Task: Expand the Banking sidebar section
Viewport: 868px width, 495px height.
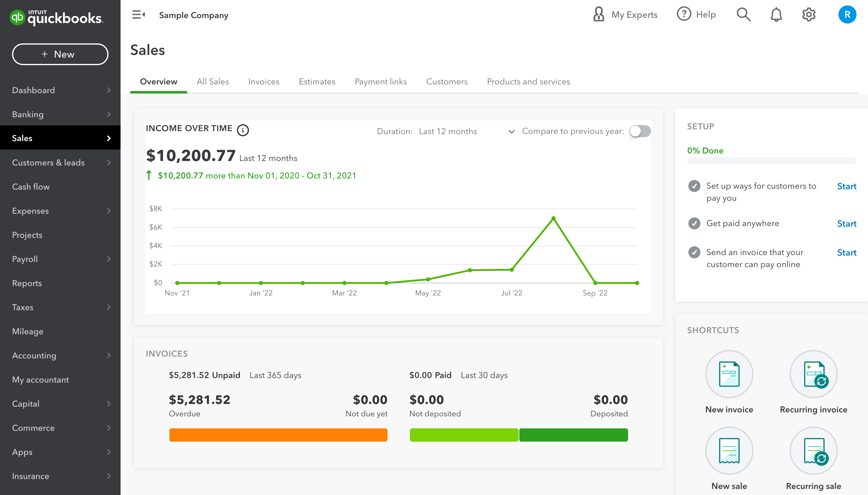Action: 28,114
